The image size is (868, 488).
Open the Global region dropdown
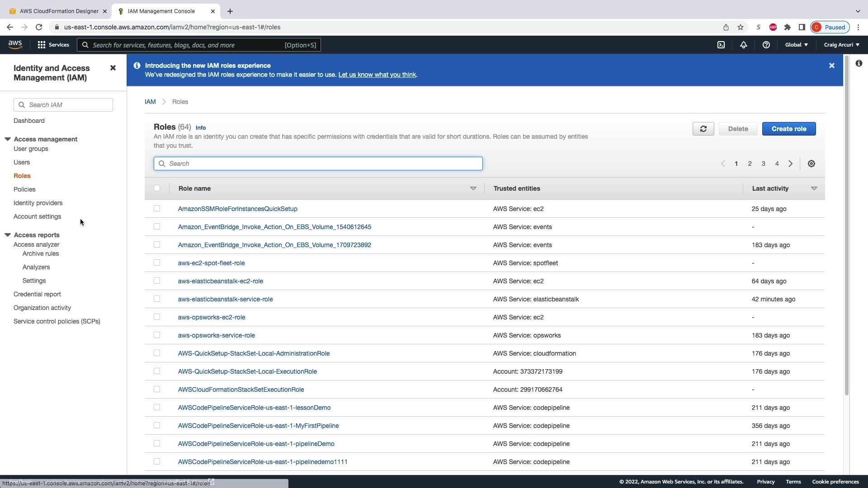pos(796,45)
